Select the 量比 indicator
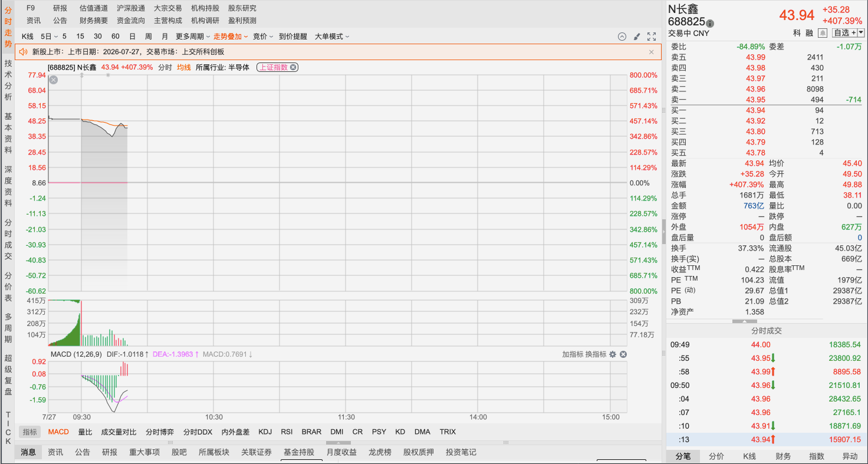Viewport: 868px width, 464px height. tap(85, 432)
